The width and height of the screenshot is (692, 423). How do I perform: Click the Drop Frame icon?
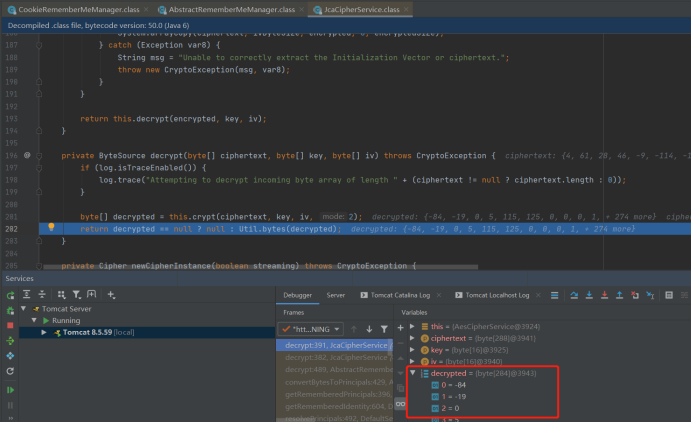coord(635,295)
